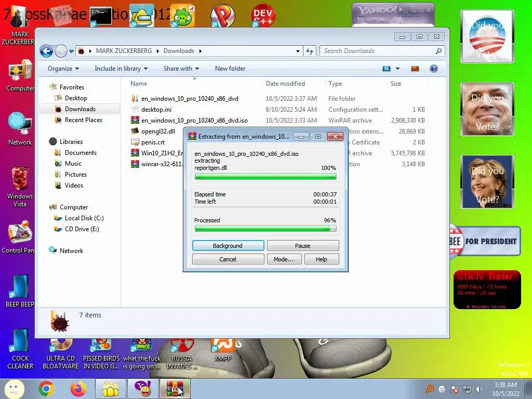Sort by Date modified column
The height and width of the screenshot is (399, 532).
[x=294, y=84]
